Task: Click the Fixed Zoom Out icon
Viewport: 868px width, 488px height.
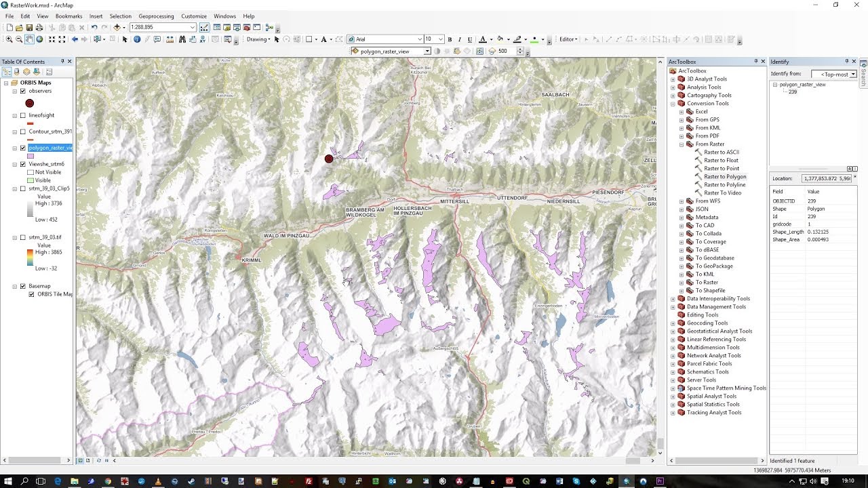Action: 62,39
